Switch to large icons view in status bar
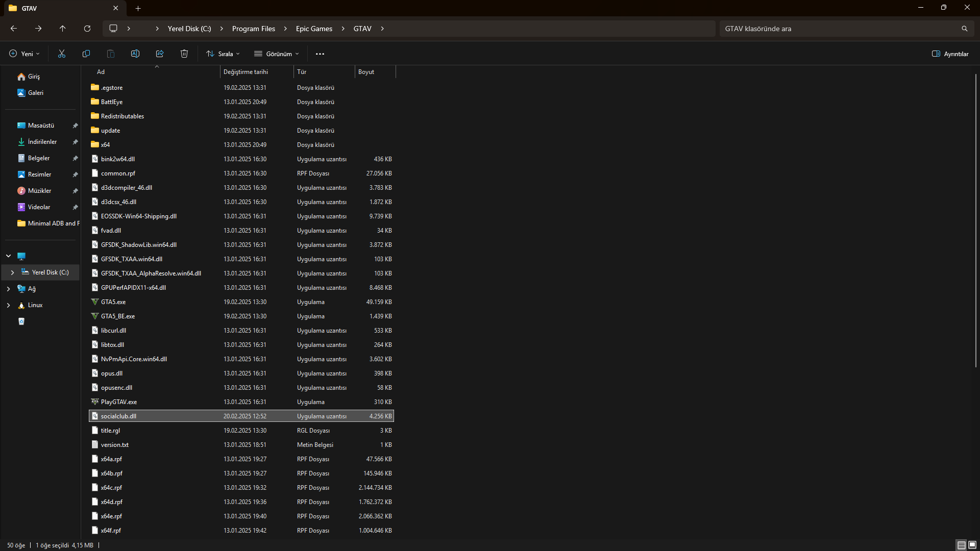Screen dimensions: 980x551 972,545
